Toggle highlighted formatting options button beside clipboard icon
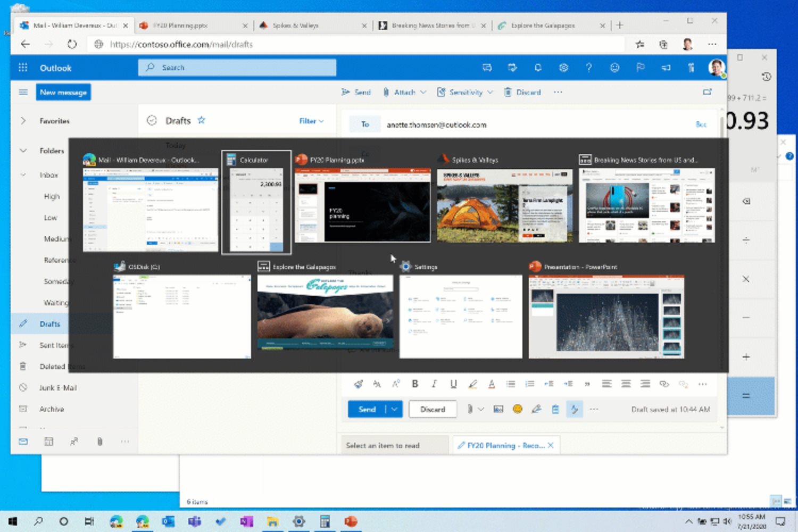Screen dimensions: 798x532 (x=575, y=409)
